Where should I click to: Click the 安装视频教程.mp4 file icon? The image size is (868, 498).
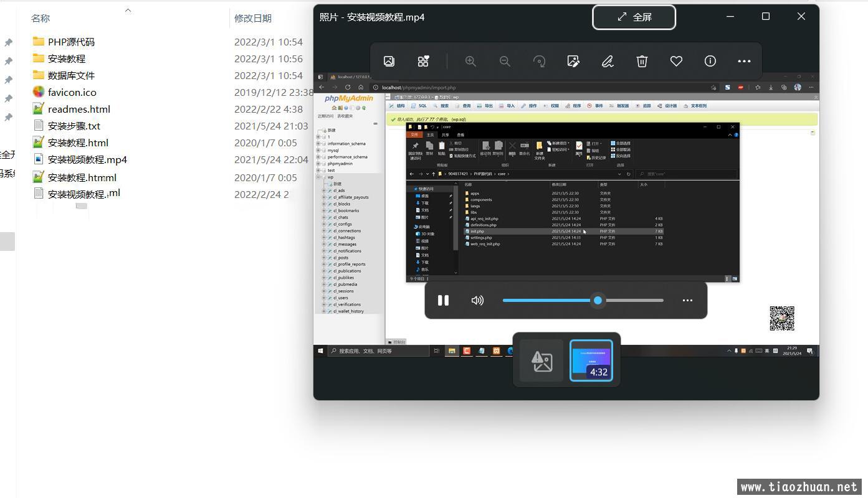(38, 159)
